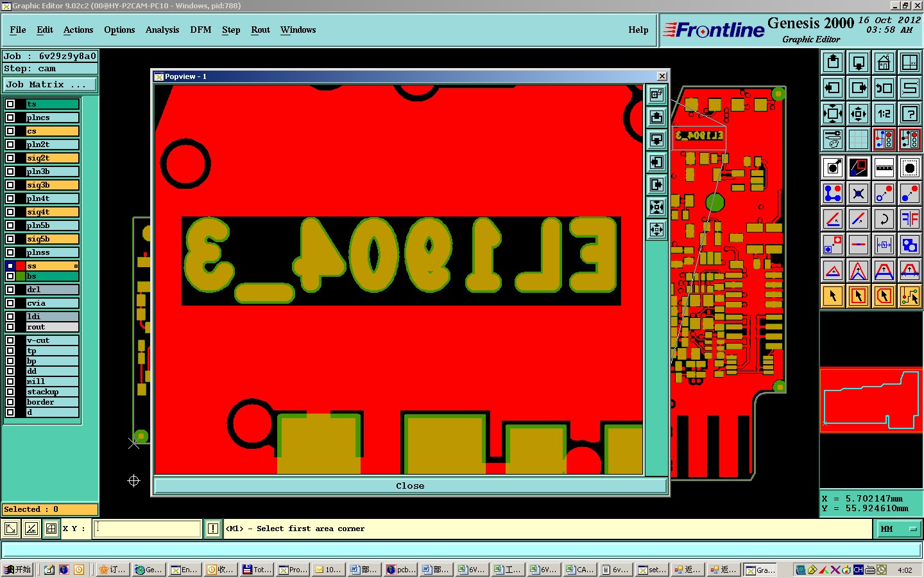The image size is (924, 578).
Task: Toggle the ts layer checkbox
Action: click(10, 104)
